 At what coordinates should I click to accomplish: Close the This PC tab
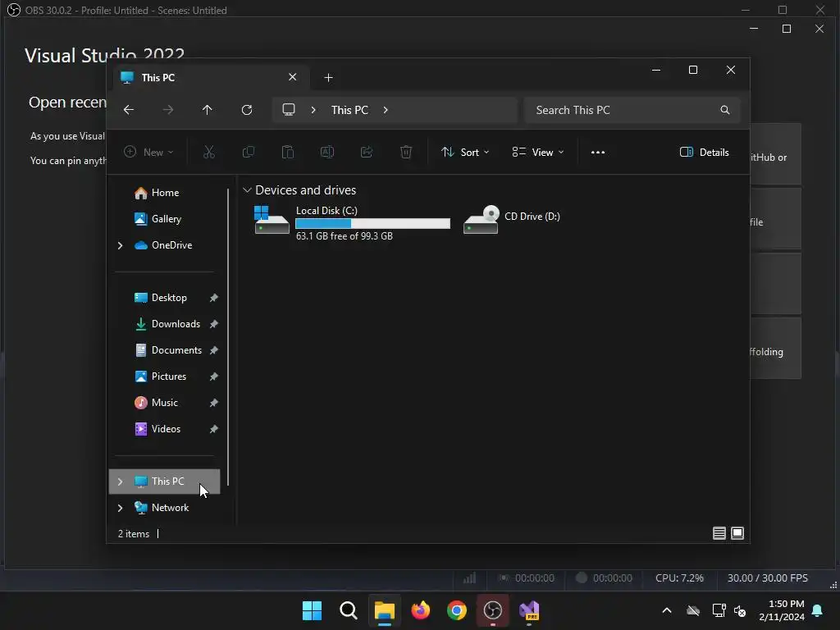293,77
